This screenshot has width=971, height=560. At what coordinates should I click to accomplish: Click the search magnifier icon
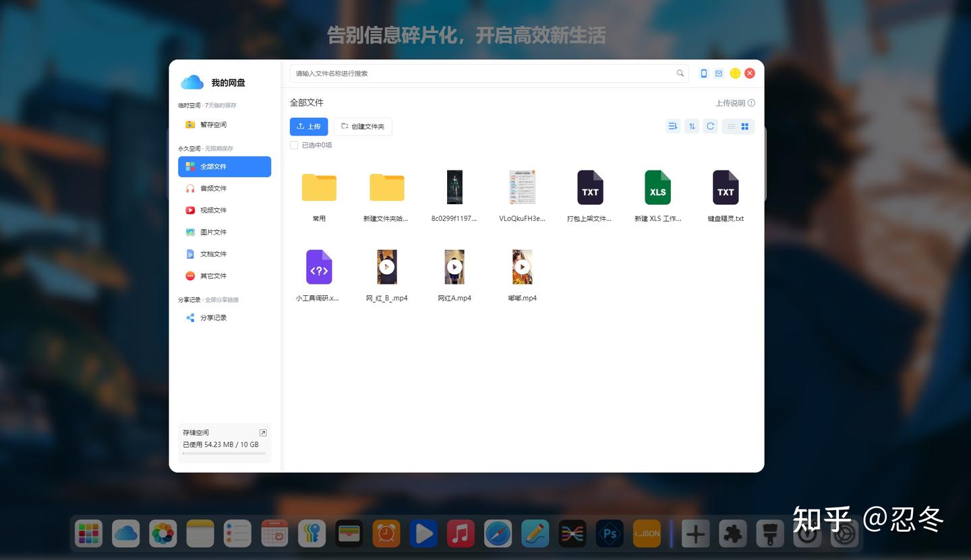tap(680, 73)
